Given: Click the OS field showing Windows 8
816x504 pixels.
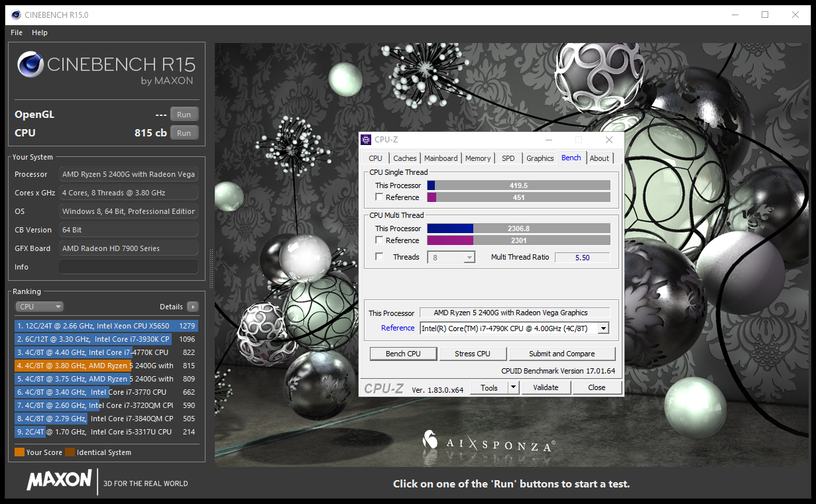Looking at the screenshot, I should [129, 211].
